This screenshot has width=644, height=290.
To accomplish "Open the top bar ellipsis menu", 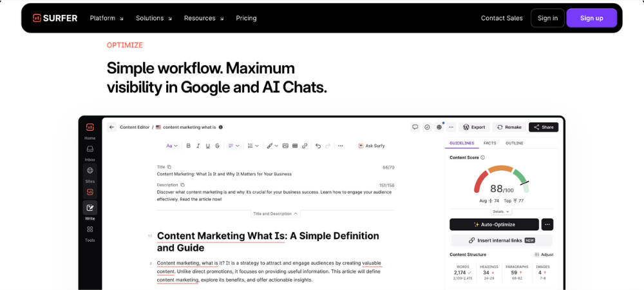I will 451,128.
